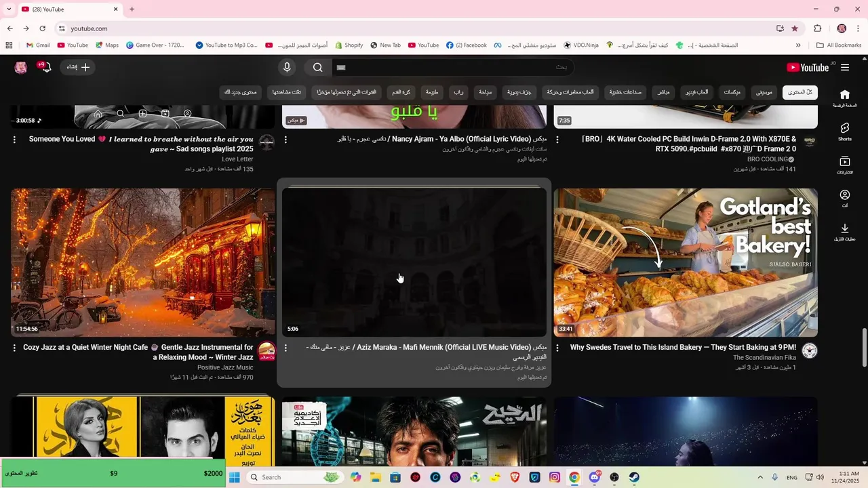The width and height of the screenshot is (868, 488).
Task: Expand Chrome tab search dropdown arrow
Action: click(x=9, y=9)
